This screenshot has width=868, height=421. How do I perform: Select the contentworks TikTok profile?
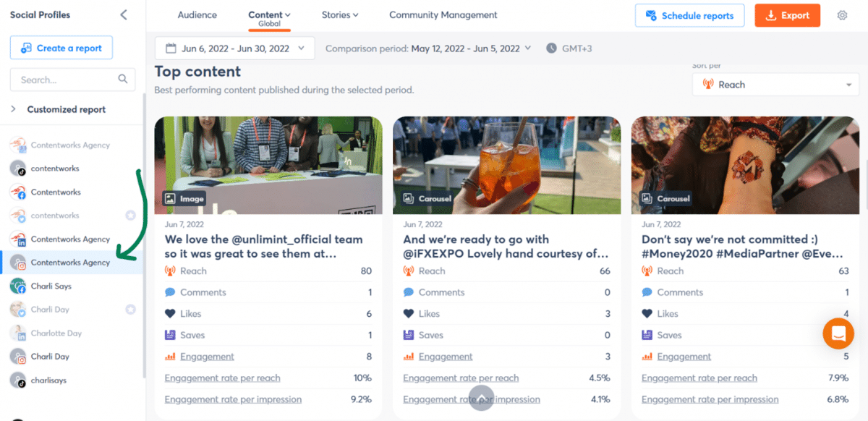[55, 169]
